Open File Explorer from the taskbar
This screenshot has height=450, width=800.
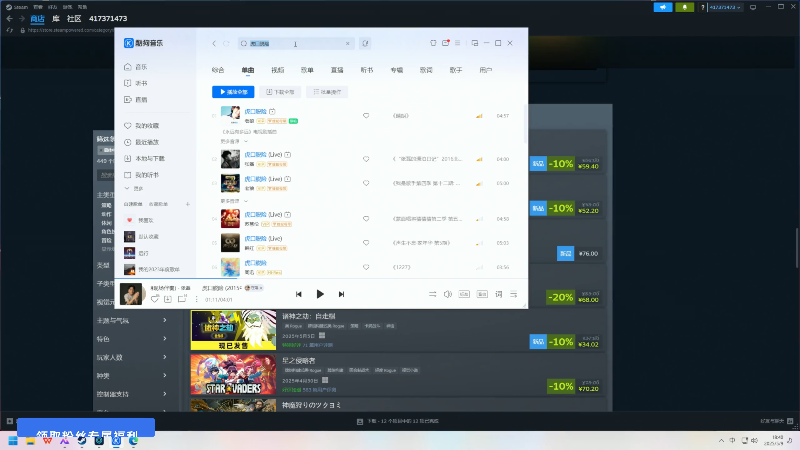(30, 440)
